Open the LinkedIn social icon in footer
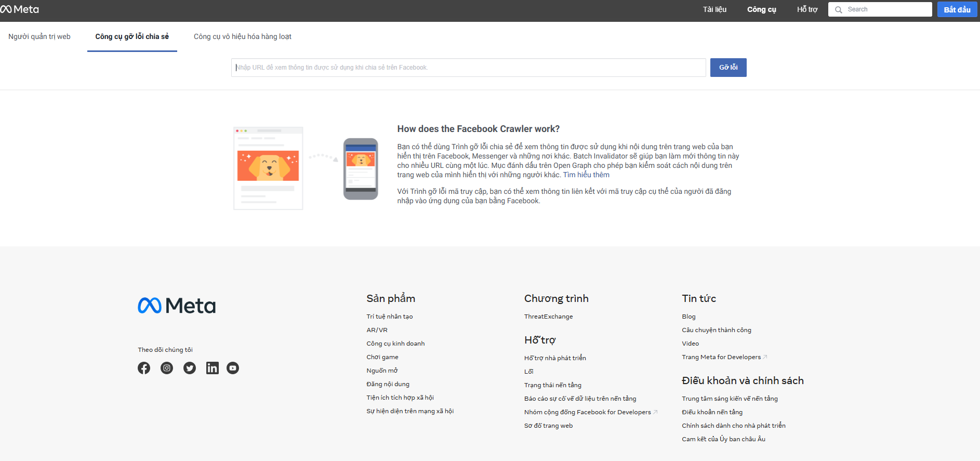 tap(213, 368)
